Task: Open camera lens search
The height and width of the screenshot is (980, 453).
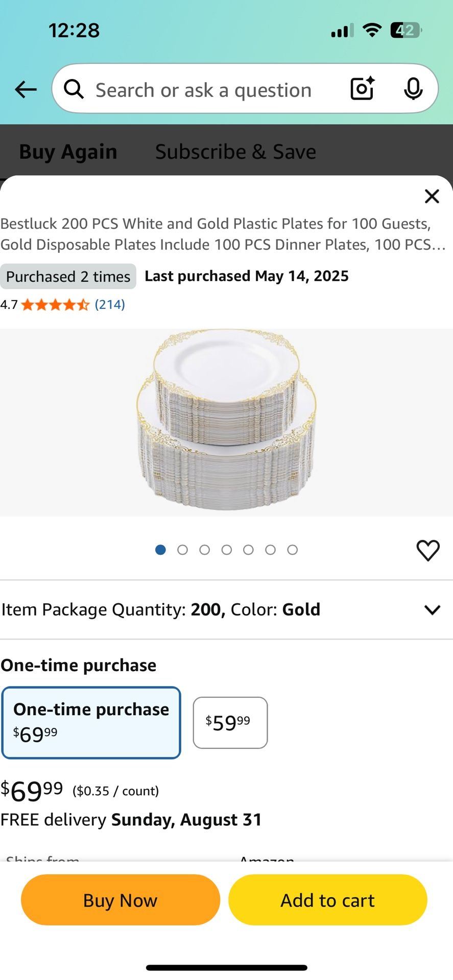Action: [363, 89]
